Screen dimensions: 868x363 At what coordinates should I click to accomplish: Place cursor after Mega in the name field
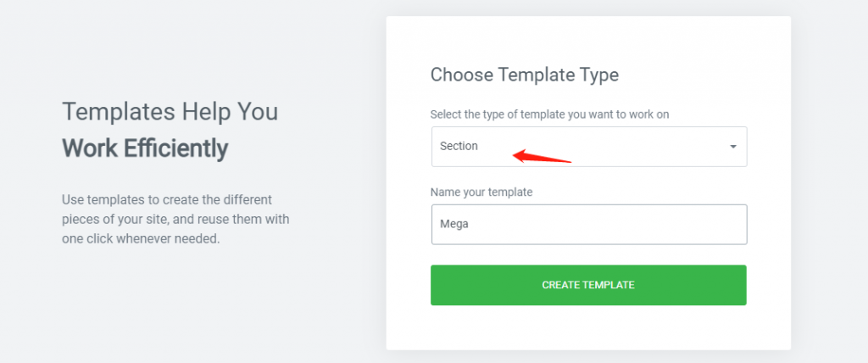470,225
